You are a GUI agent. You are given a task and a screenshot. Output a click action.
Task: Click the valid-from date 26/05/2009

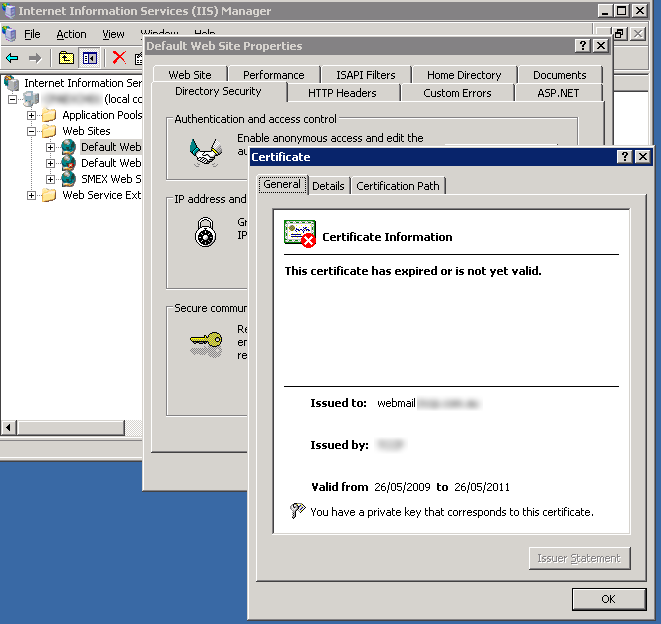[402, 487]
